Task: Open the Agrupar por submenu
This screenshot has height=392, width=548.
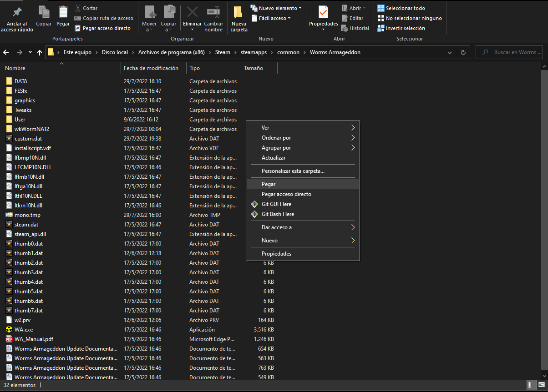Action: coord(303,148)
